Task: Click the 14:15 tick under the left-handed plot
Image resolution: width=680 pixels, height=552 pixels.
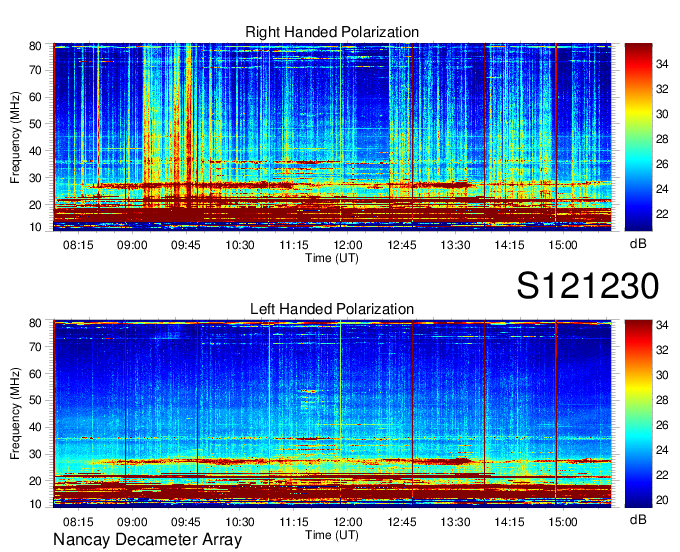Action: point(509,522)
